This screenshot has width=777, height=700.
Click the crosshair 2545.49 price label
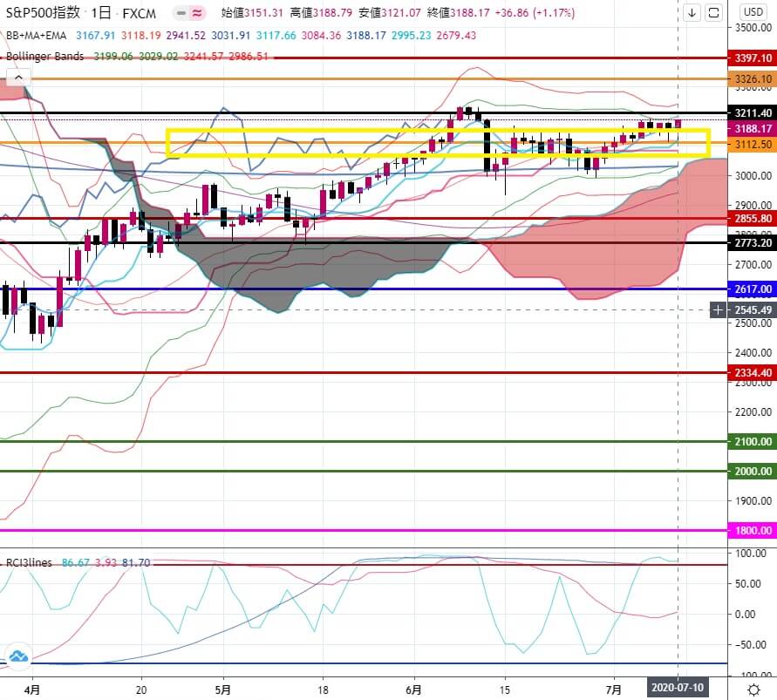(753, 310)
